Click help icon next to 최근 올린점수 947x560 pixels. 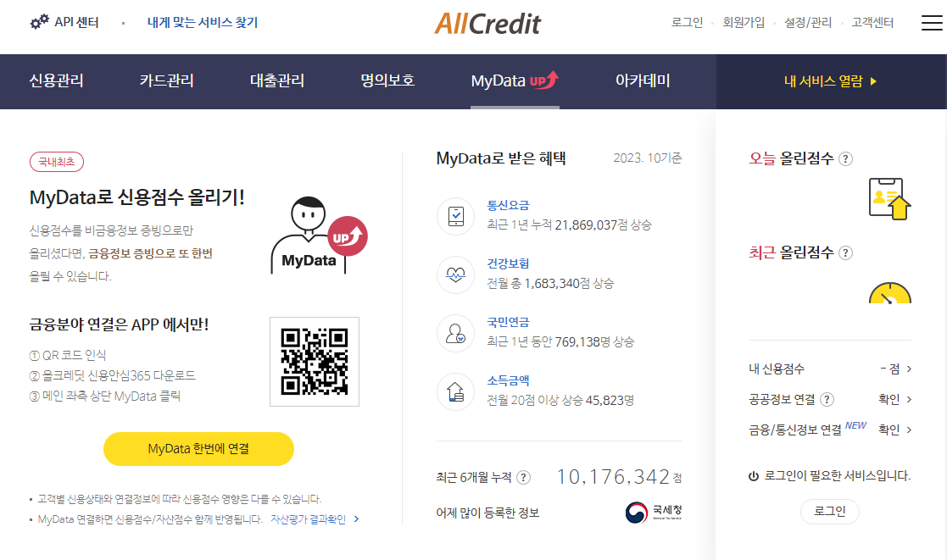(x=845, y=252)
